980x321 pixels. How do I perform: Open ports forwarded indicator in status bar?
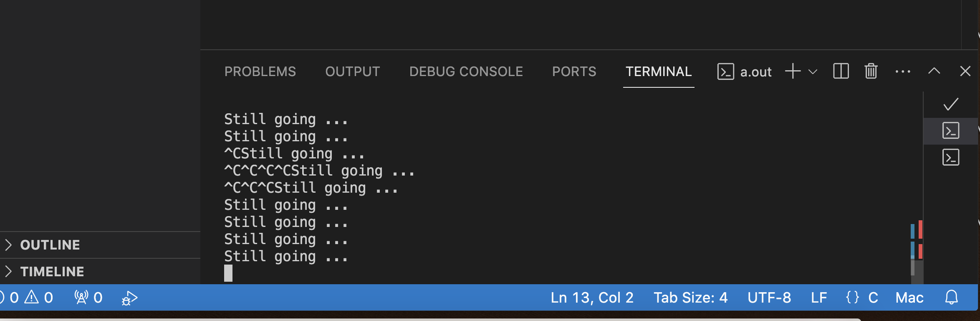tap(88, 298)
